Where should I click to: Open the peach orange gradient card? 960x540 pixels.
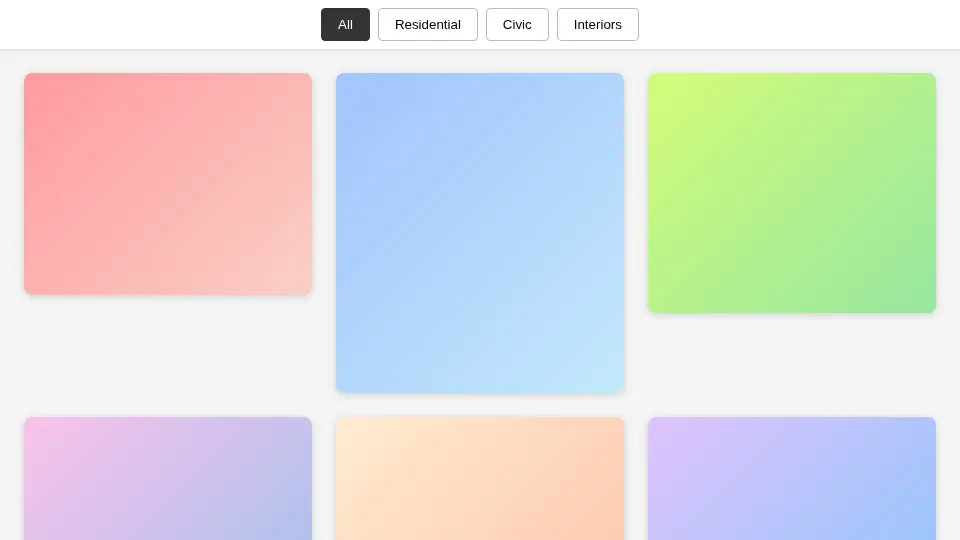tap(480, 478)
